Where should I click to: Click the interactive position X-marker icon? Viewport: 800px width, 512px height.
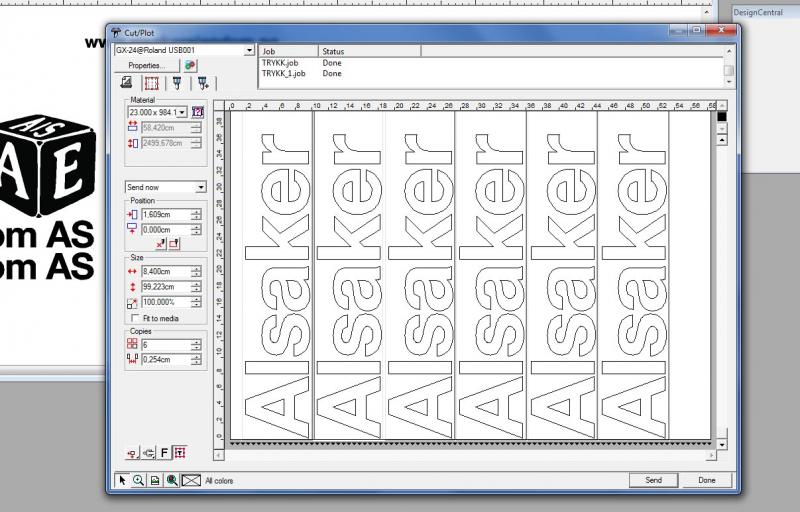[160, 244]
